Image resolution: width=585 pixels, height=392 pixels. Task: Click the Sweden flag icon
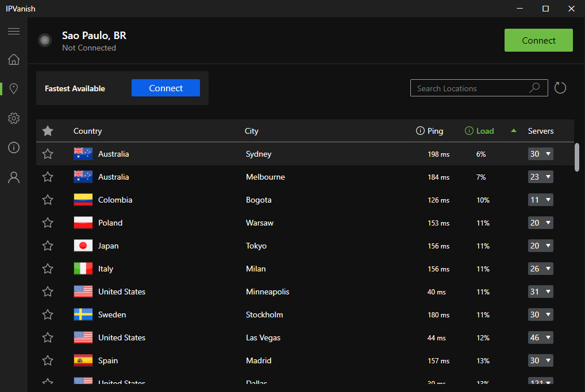pyautogui.click(x=83, y=315)
